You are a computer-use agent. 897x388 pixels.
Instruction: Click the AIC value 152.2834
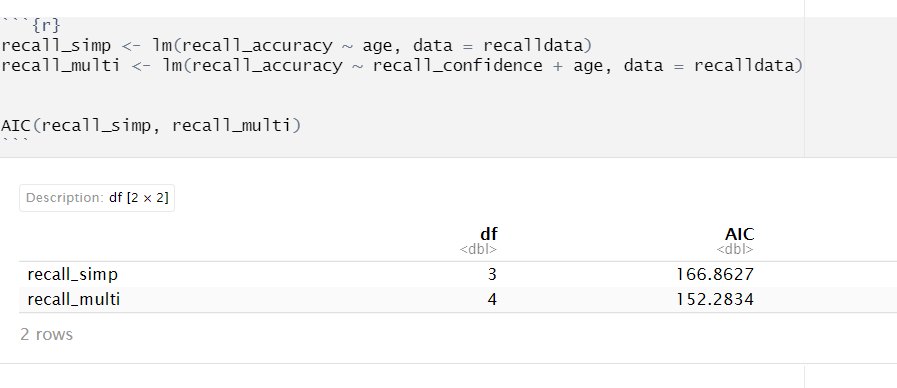click(715, 299)
